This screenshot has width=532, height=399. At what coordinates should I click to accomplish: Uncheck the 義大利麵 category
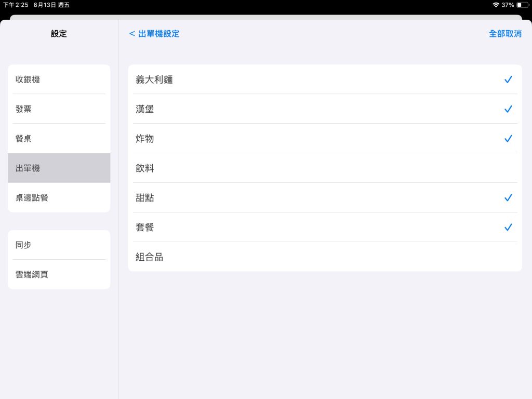325,79
